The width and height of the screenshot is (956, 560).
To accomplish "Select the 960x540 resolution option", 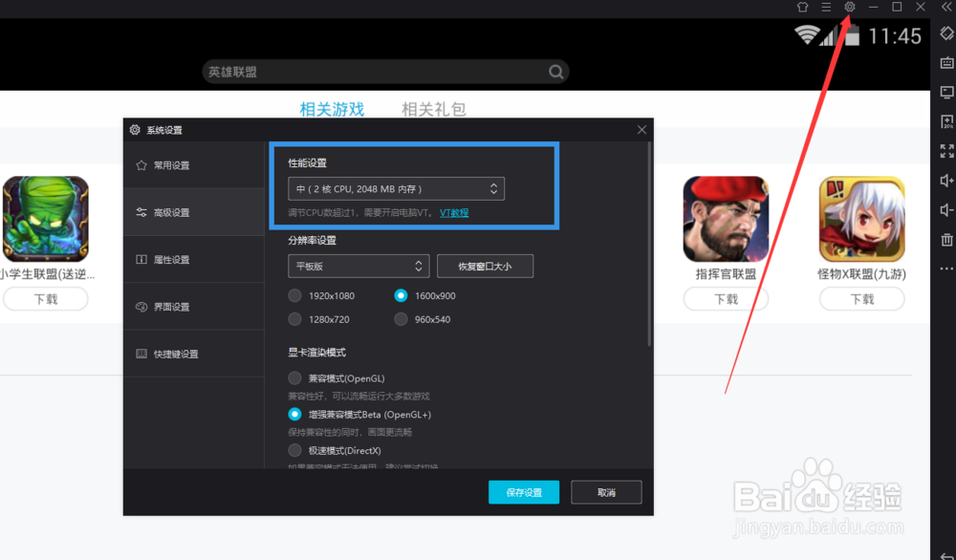I will (x=401, y=319).
